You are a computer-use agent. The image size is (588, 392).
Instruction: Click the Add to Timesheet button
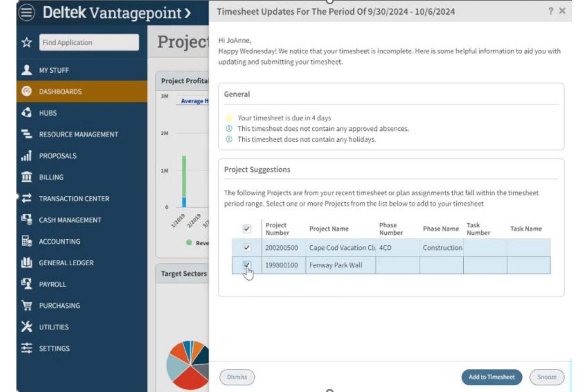[491, 377]
